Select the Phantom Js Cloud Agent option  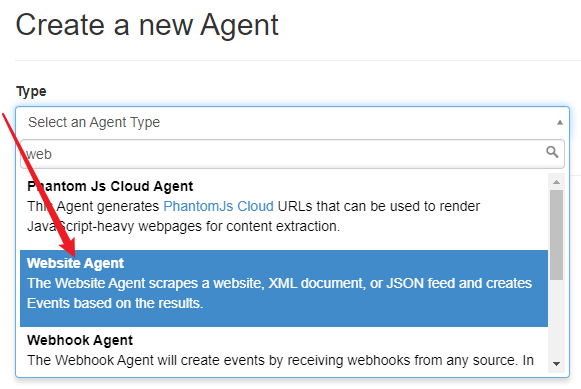click(x=284, y=206)
